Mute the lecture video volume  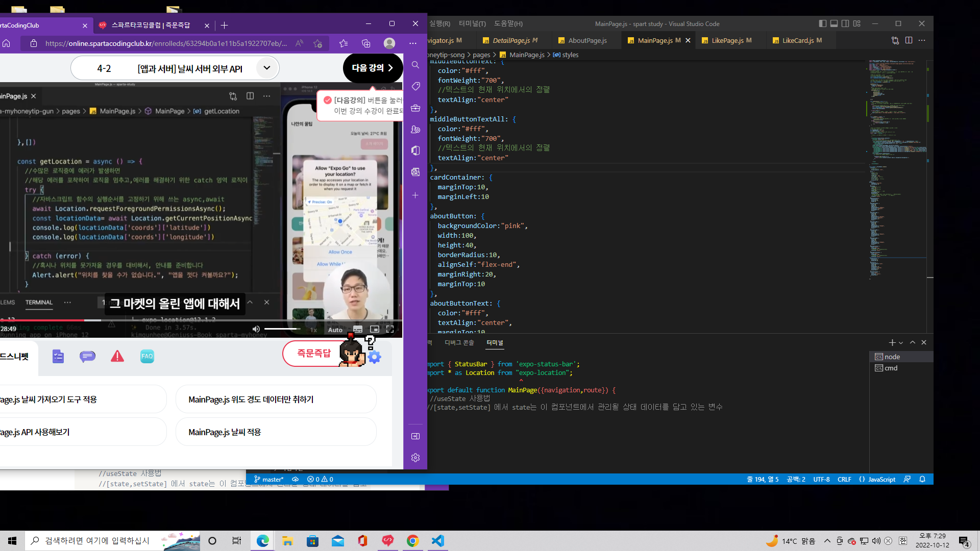click(x=256, y=329)
